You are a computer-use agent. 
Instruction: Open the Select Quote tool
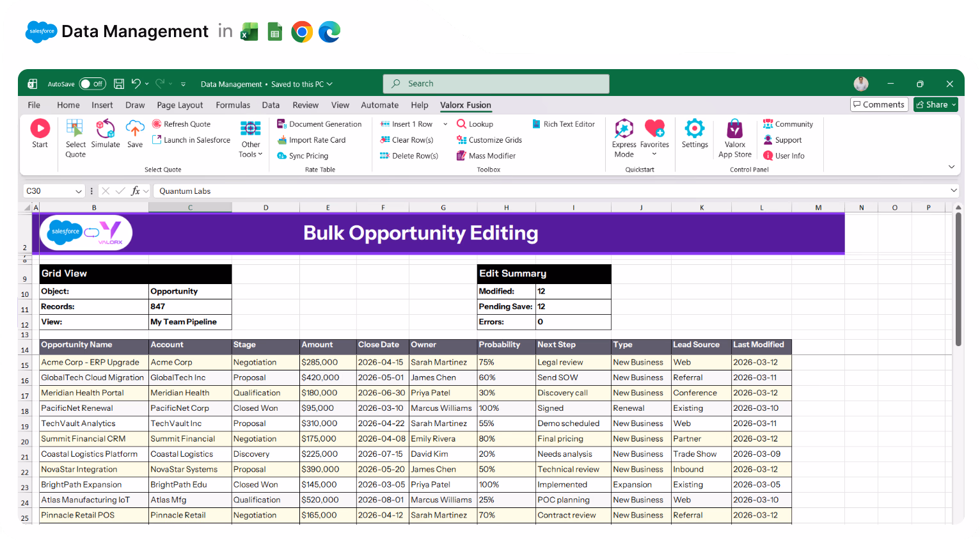click(75, 138)
